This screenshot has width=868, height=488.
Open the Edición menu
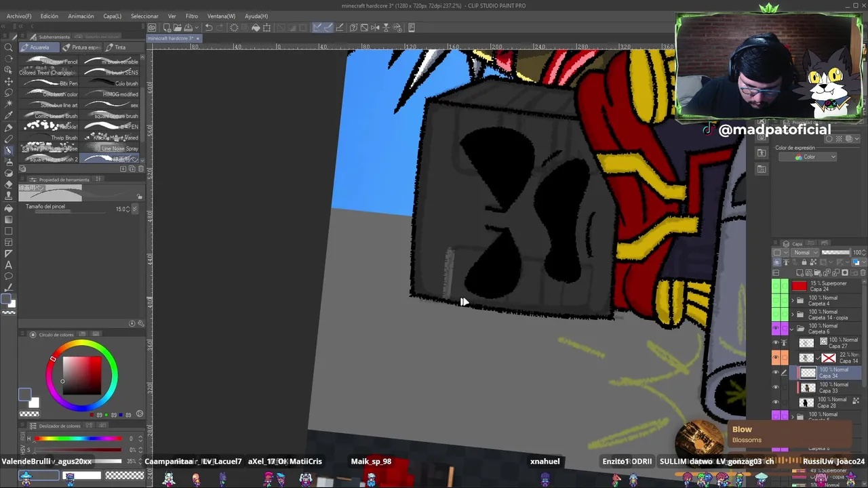(x=50, y=16)
